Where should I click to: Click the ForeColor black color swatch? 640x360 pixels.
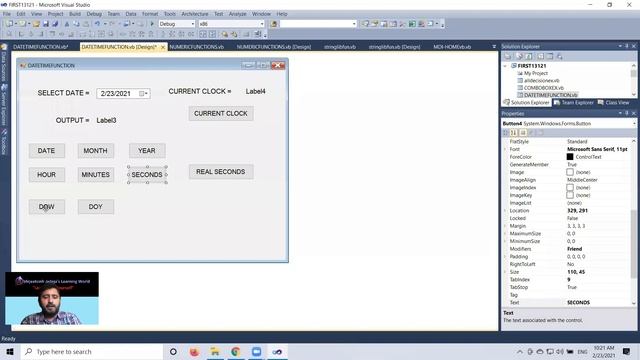pyautogui.click(x=570, y=157)
